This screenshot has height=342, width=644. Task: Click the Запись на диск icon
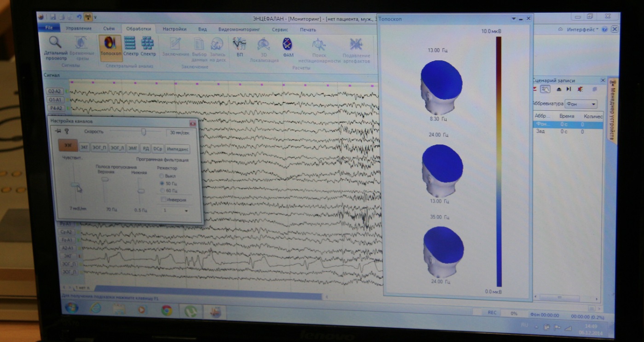217,50
